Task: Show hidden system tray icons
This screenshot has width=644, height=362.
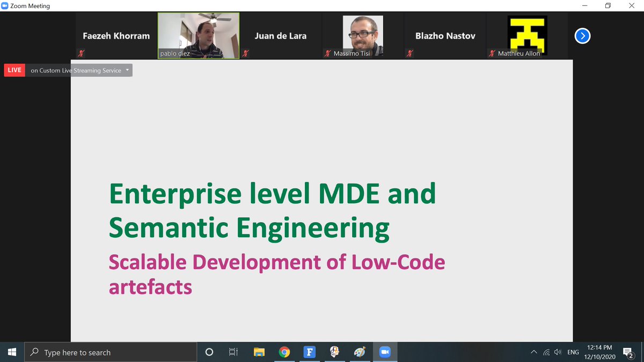Action: (x=533, y=352)
